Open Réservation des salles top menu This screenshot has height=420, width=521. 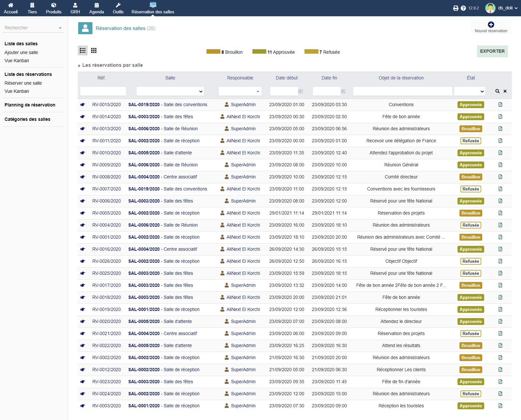coord(153,8)
